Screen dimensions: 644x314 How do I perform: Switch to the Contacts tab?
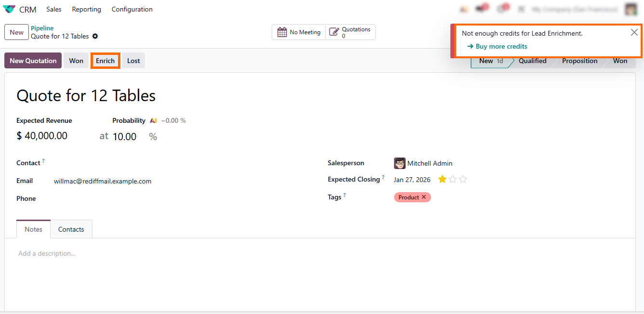71,229
